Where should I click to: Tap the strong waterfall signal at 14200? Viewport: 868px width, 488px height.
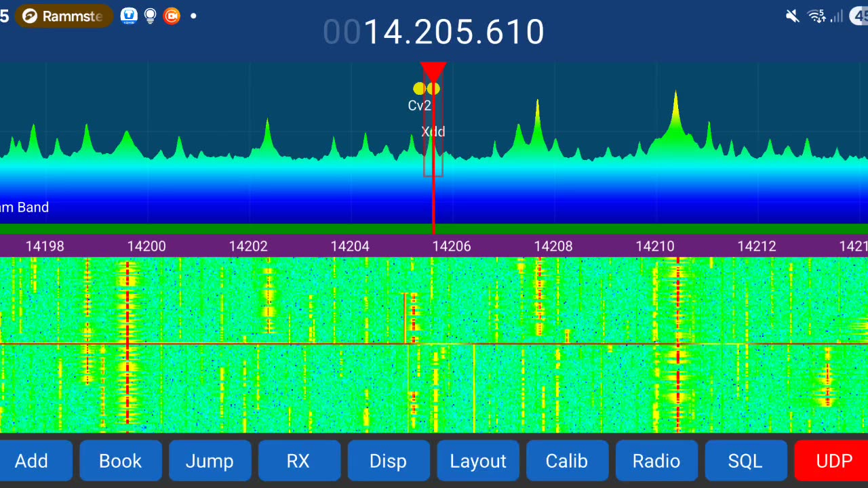click(x=127, y=346)
